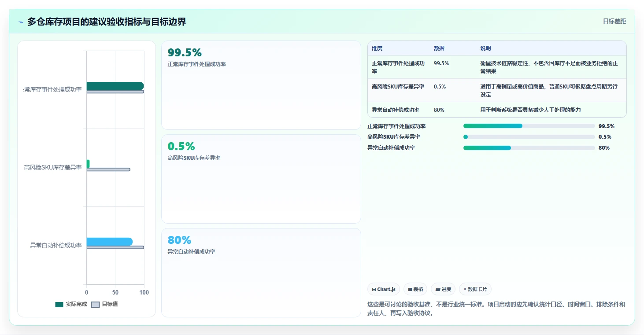
Task: Click the x-axis tick label 0
Action: [x=86, y=293]
